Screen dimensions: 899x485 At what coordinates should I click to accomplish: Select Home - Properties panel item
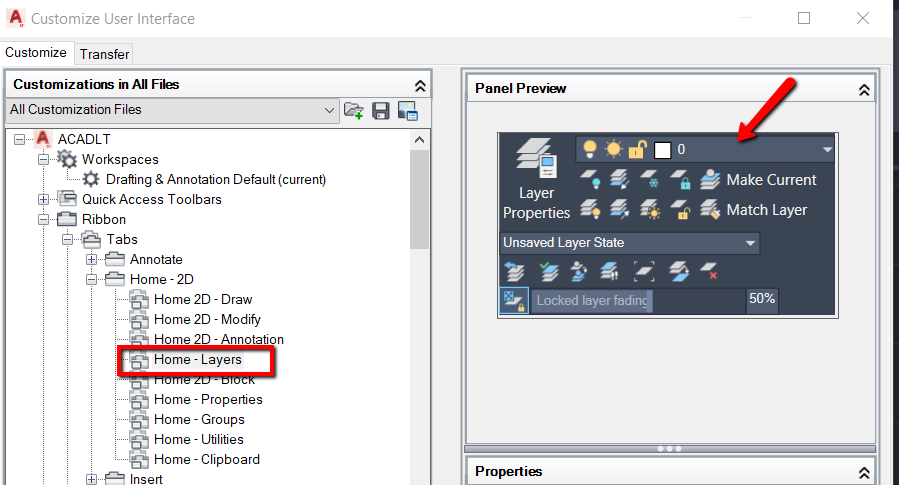pos(208,400)
